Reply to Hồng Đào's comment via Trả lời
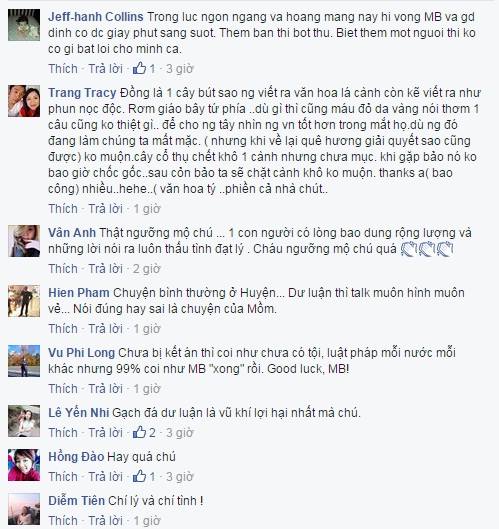Image resolution: width=499 pixels, height=529 pixels. [105, 476]
